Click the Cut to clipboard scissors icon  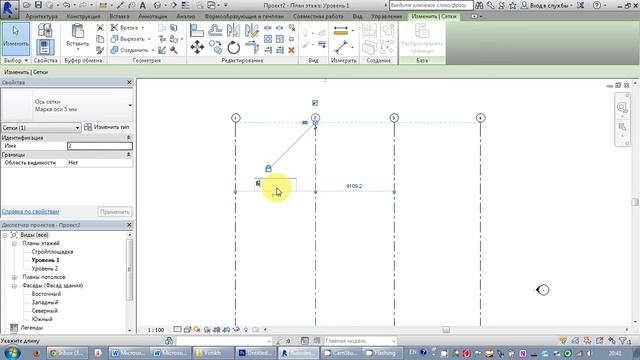100,28
